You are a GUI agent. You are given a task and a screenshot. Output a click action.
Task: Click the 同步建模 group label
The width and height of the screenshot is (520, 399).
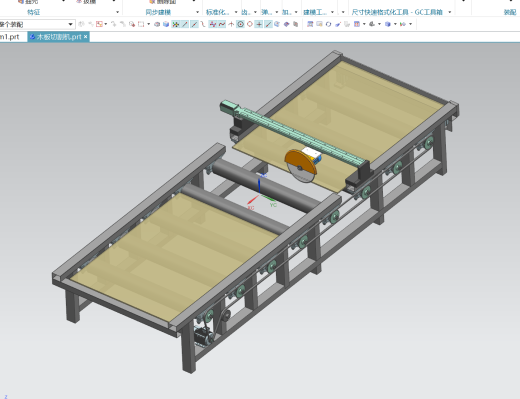coord(158,12)
